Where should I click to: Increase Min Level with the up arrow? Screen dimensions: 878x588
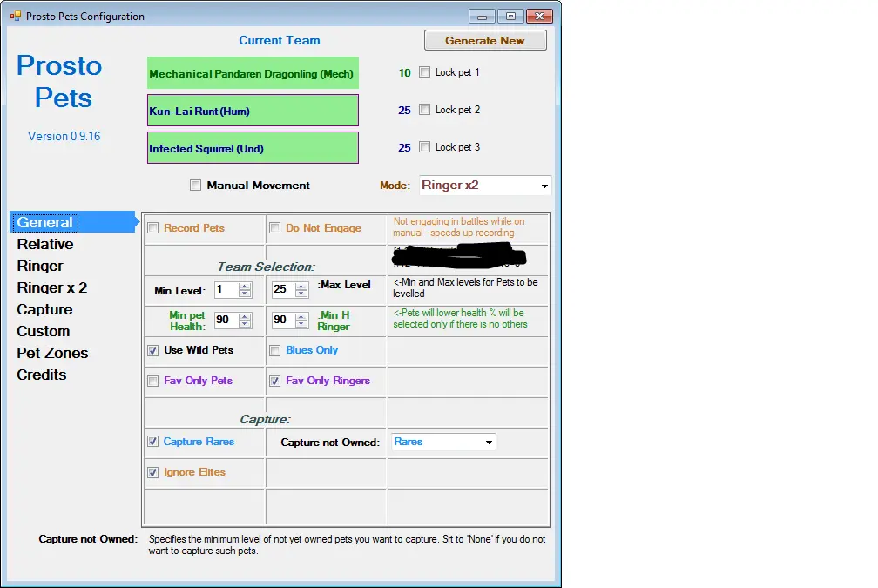[245, 286]
